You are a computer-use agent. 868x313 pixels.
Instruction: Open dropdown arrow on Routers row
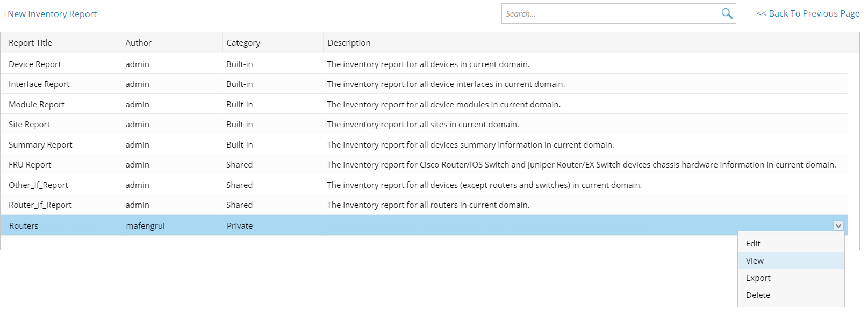click(x=838, y=226)
